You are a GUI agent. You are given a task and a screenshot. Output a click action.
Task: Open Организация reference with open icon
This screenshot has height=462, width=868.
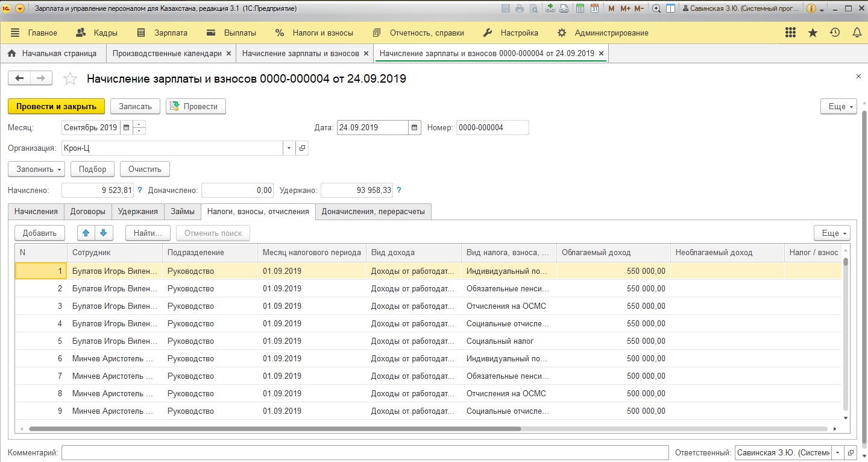click(302, 148)
